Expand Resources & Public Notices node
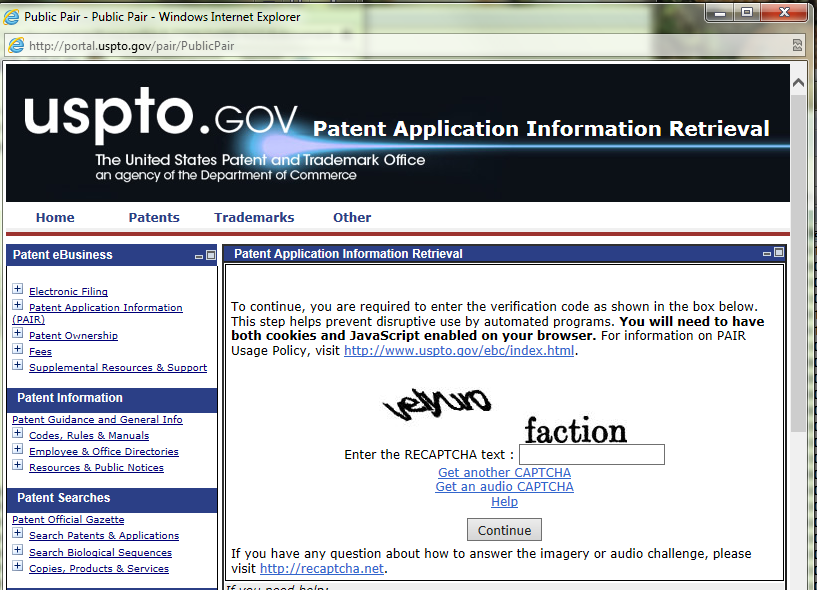The image size is (817, 590). tap(18, 465)
